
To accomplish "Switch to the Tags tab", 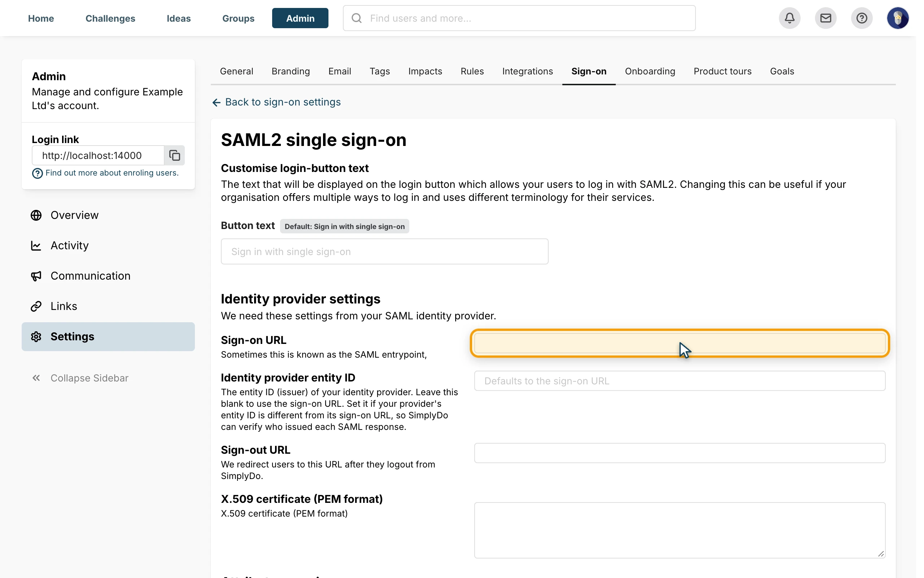I will click(380, 71).
